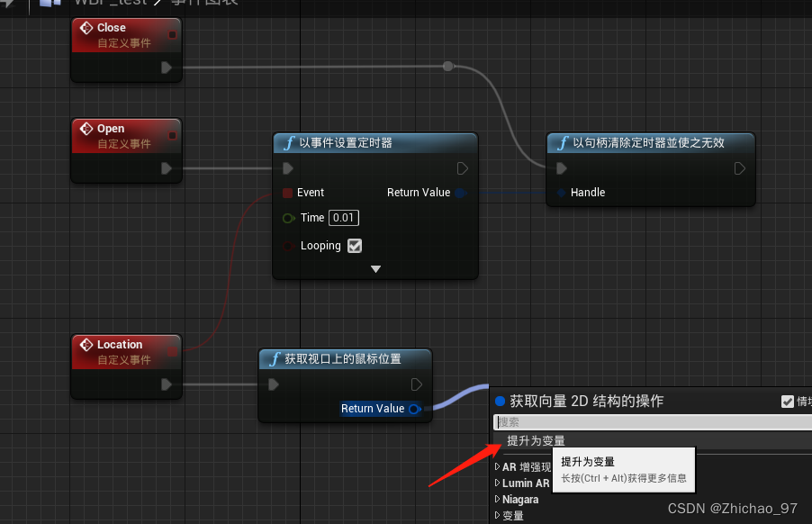Click the execution output pin of Location node
The height and width of the screenshot is (524, 812).
click(165, 384)
